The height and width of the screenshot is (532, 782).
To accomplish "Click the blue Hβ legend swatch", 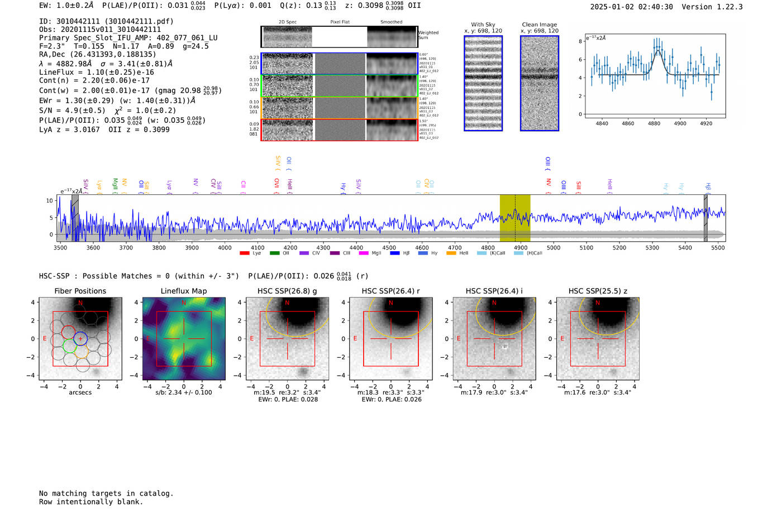I will pyautogui.click(x=395, y=253).
